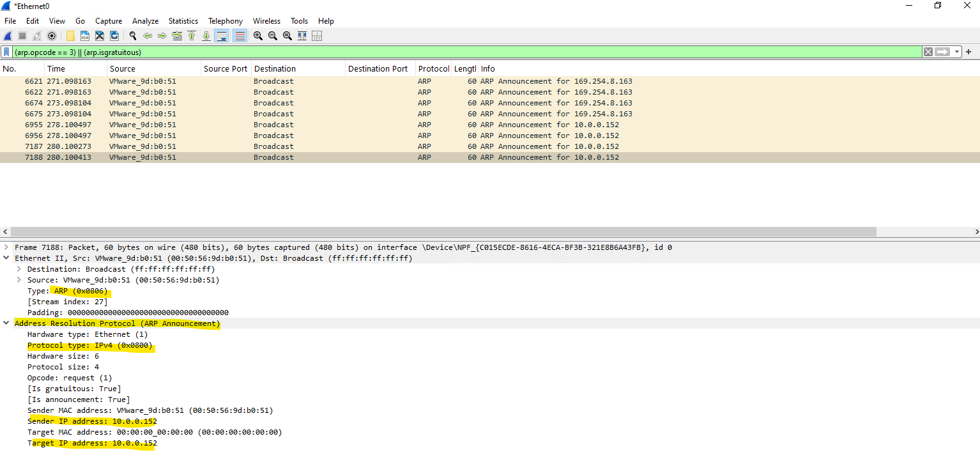Collapse the Address Resolution Protocol tree
980x473 pixels.
click(x=6, y=323)
